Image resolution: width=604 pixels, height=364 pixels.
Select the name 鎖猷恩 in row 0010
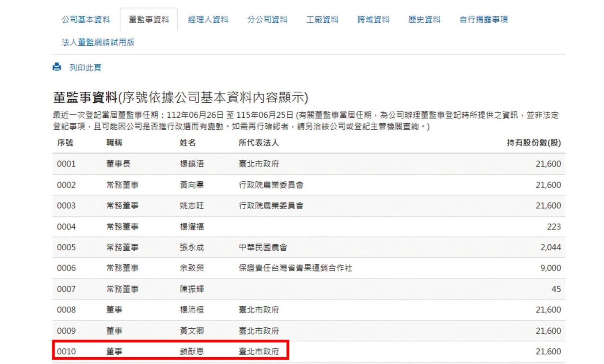click(192, 351)
